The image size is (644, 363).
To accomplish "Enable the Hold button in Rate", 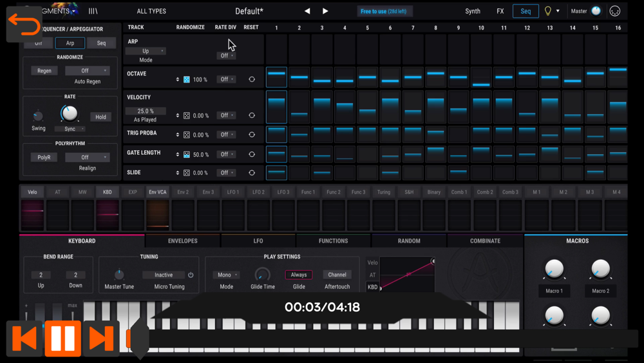I will tap(100, 117).
